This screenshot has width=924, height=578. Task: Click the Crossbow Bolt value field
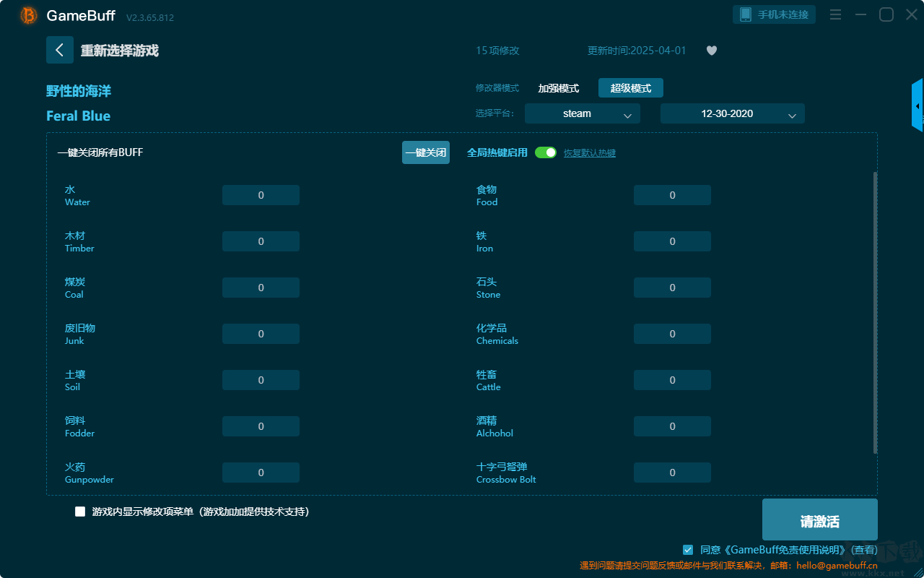(x=672, y=473)
